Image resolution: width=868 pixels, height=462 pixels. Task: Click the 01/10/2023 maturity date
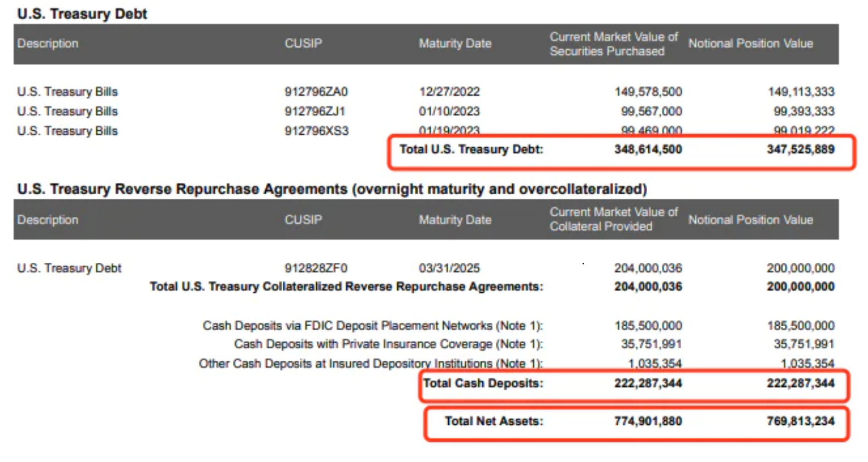click(x=449, y=111)
